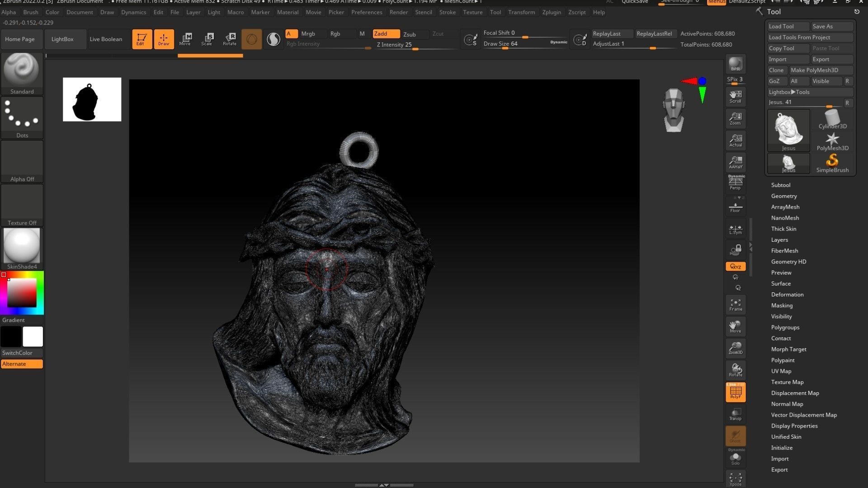Viewport: 868px width, 488px height.
Task: Select the Edit mode icon
Action: [142, 39]
